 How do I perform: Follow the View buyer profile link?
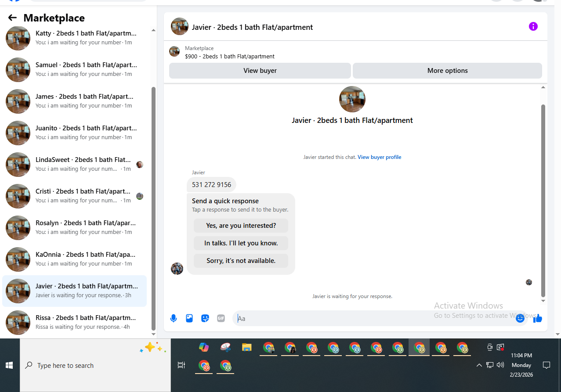(x=379, y=157)
